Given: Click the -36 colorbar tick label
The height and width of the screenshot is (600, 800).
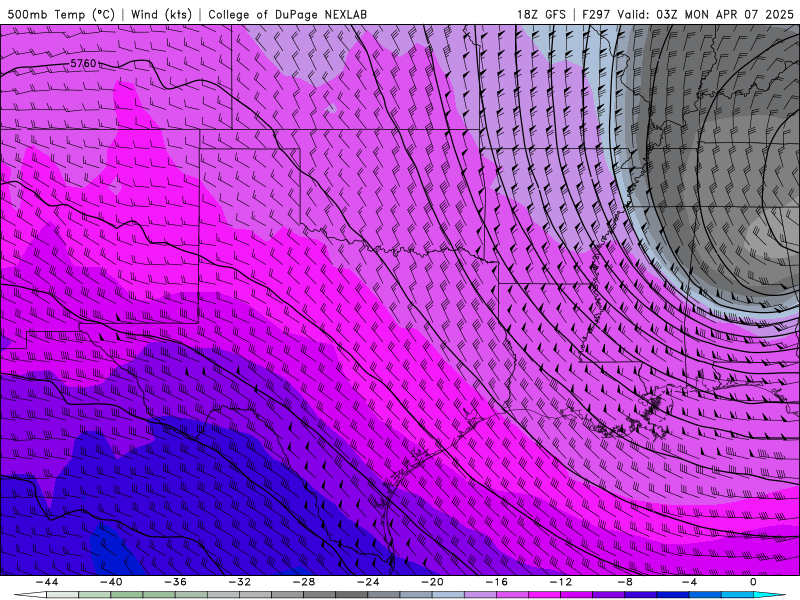Looking at the screenshot, I should pos(175,582).
